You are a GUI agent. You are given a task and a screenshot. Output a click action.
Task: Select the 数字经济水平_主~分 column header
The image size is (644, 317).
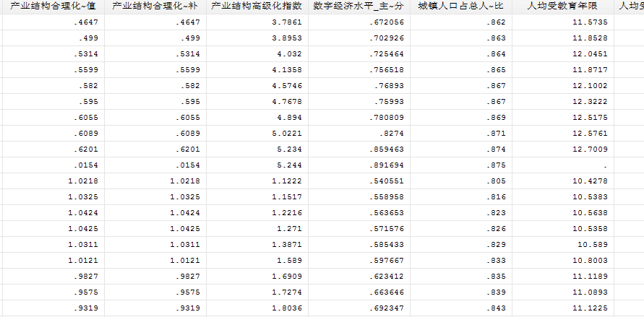pyautogui.click(x=359, y=6)
